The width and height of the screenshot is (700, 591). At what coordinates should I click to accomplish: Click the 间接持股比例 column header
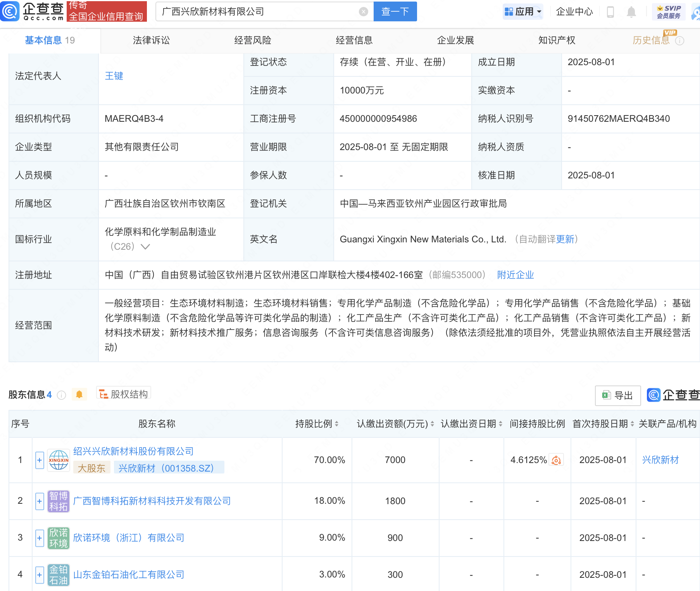click(x=537, y=424)
